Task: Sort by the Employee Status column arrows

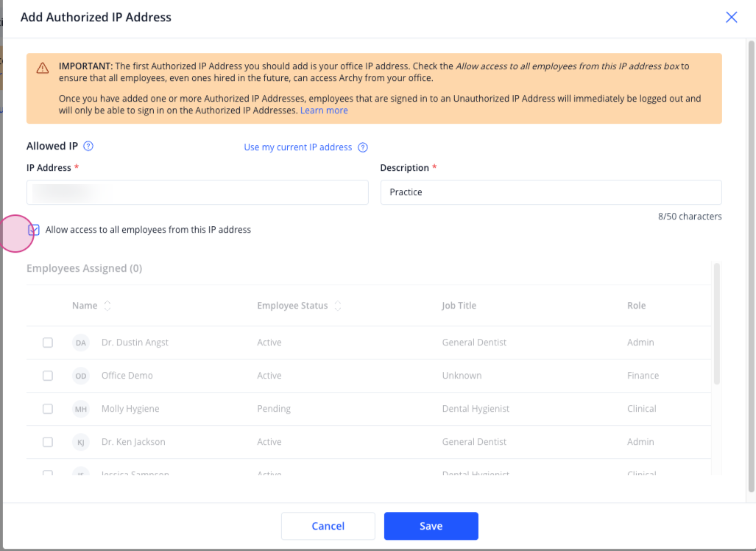Action: [x=338, y=306]
